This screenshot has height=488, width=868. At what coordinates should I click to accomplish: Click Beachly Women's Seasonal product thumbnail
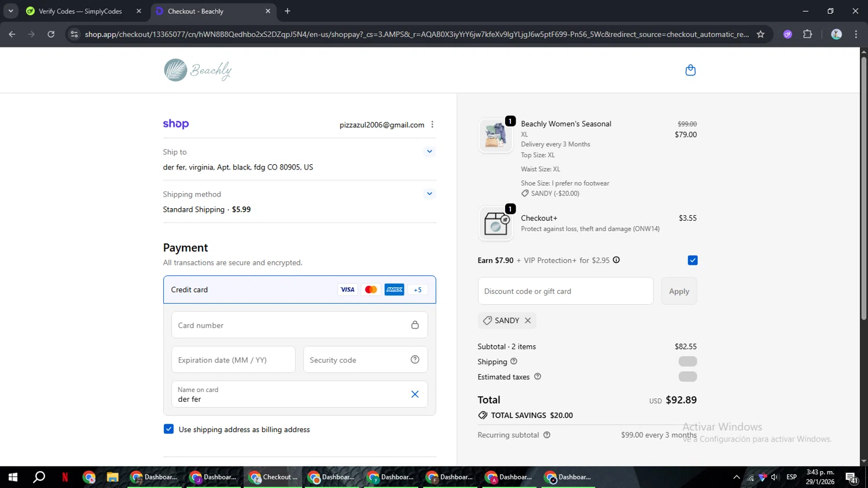495,135
